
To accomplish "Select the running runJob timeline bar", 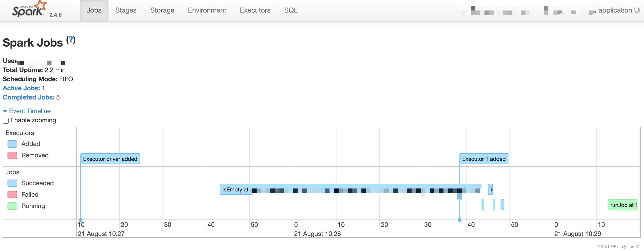I will [x=622, y=205].
